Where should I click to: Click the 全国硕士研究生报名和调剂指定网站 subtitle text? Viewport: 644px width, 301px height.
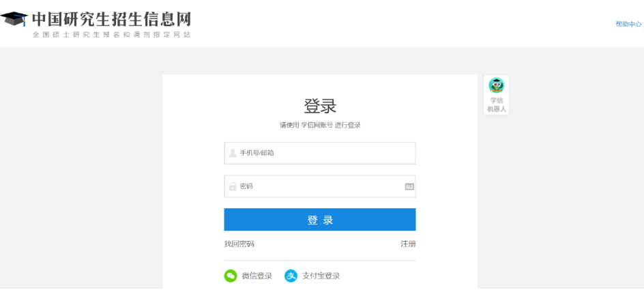coord(111,35)
